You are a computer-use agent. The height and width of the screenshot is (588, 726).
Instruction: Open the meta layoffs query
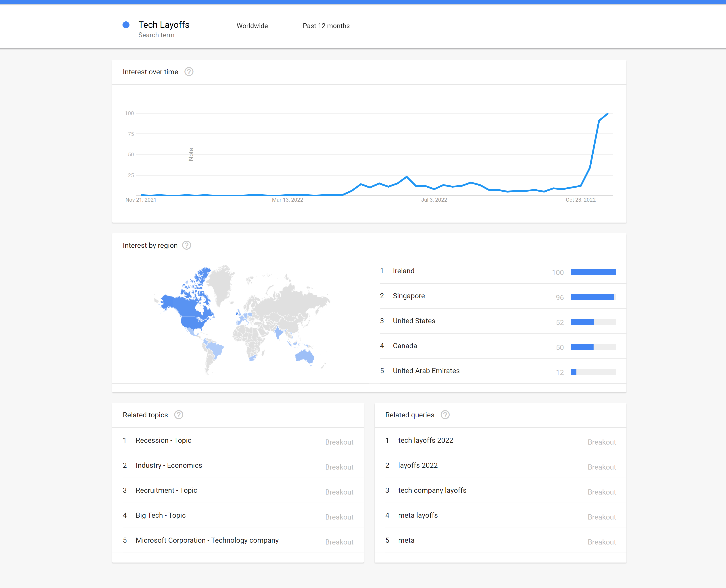coord(417,515)
